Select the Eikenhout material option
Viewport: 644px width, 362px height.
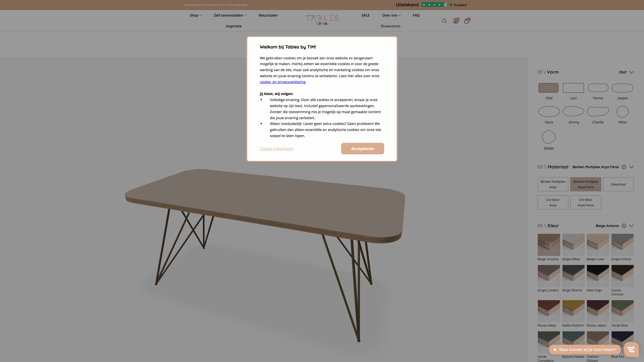(618, 184)
